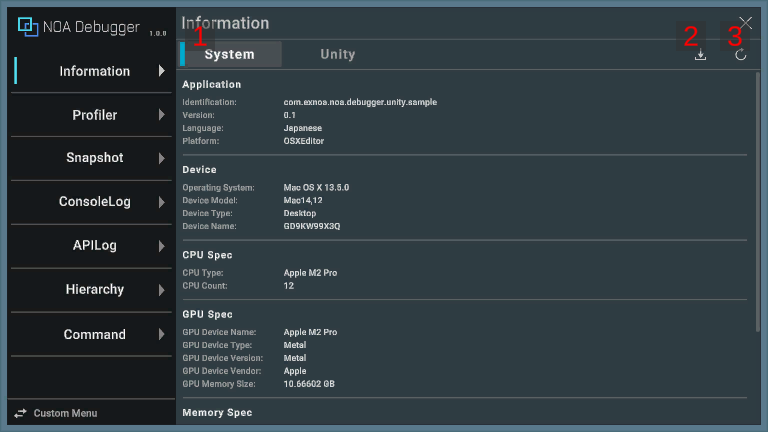Click the GPU Spec section heading
Viewport: 768px width, 432px height.
coord(207,314)
